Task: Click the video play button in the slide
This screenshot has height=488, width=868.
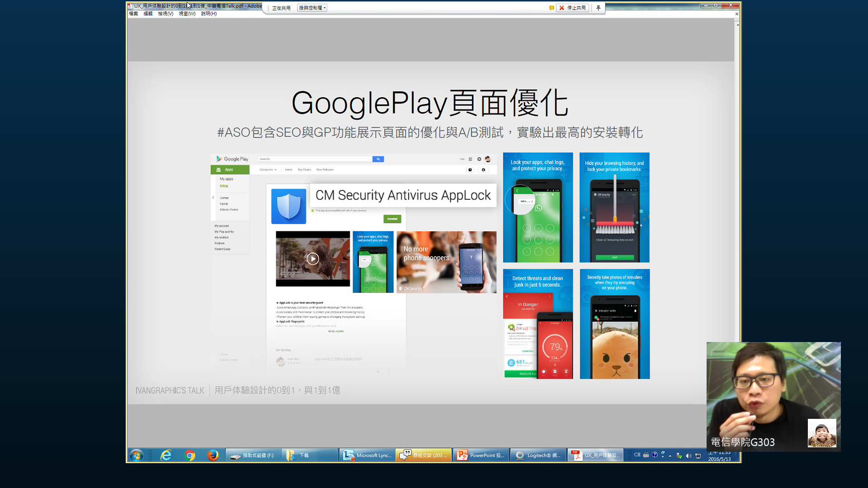Action: (x=312, y=258)
